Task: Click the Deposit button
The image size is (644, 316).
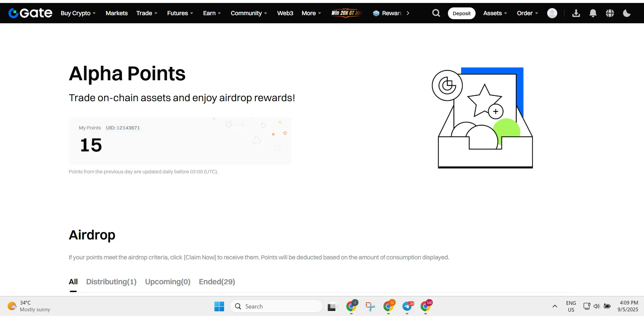Action: 461,13
